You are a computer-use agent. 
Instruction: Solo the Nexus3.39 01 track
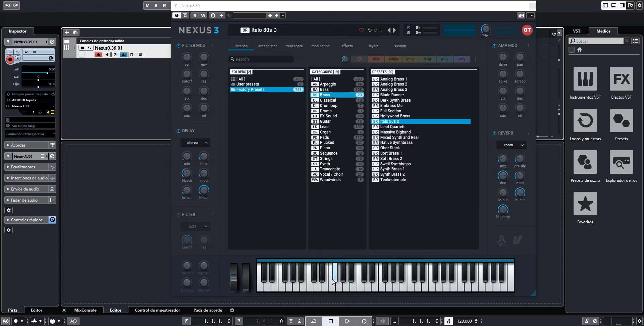coord(90,48)
